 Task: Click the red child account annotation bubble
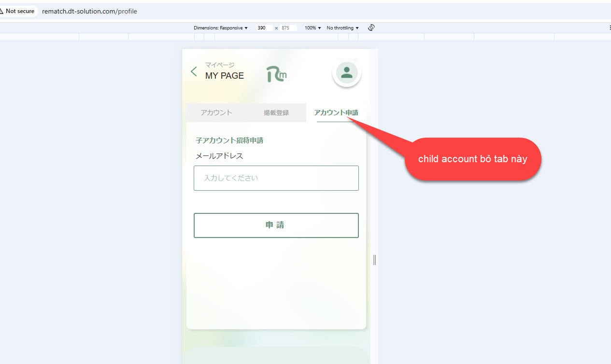coord(472,159)
